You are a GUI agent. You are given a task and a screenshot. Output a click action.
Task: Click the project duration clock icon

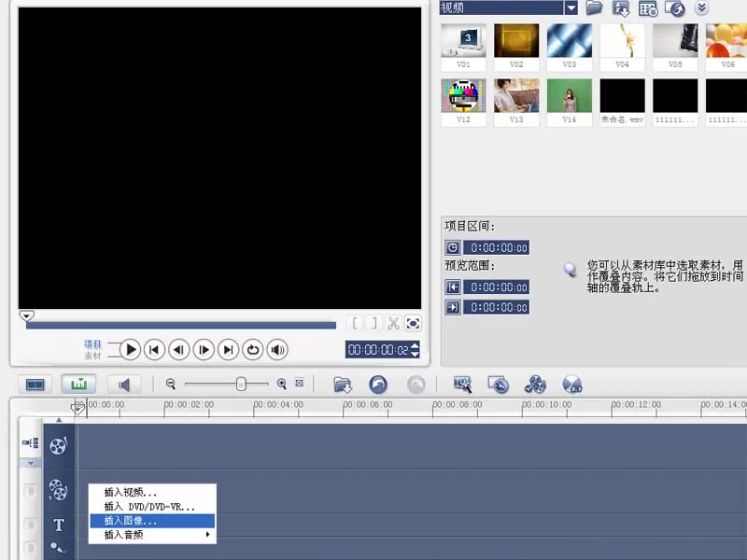tap(453, 247)
